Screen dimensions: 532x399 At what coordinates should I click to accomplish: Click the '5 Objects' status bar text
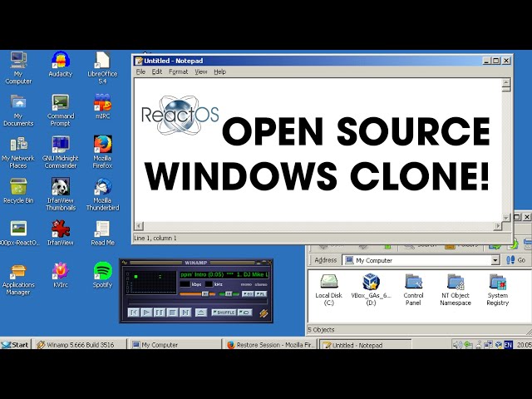pos(321,329)
